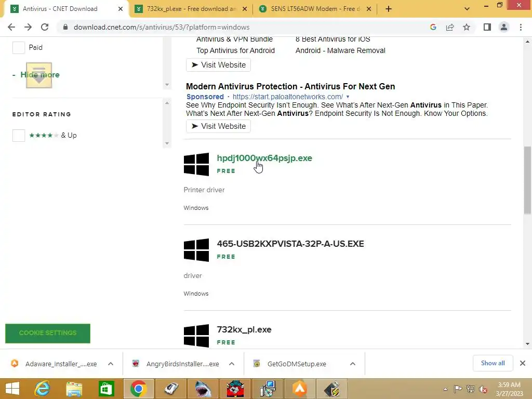
Task: Show all downloads
Action: pos(493,363)
